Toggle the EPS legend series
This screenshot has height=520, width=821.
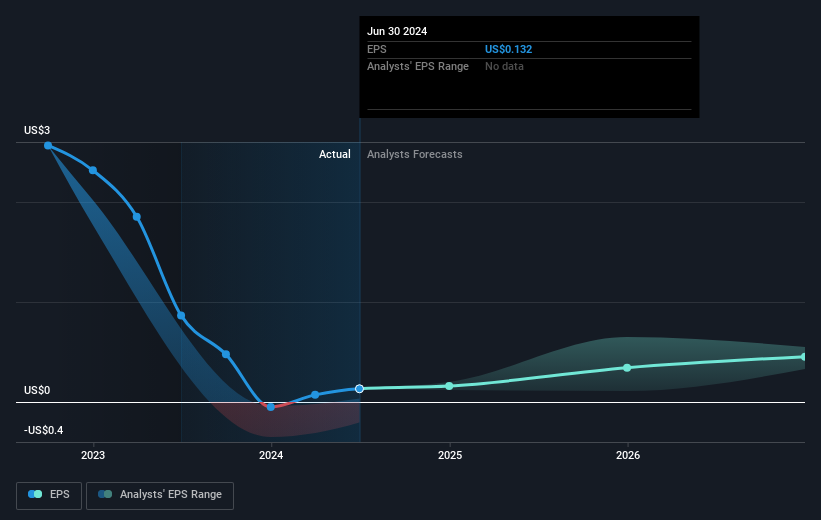49,495
